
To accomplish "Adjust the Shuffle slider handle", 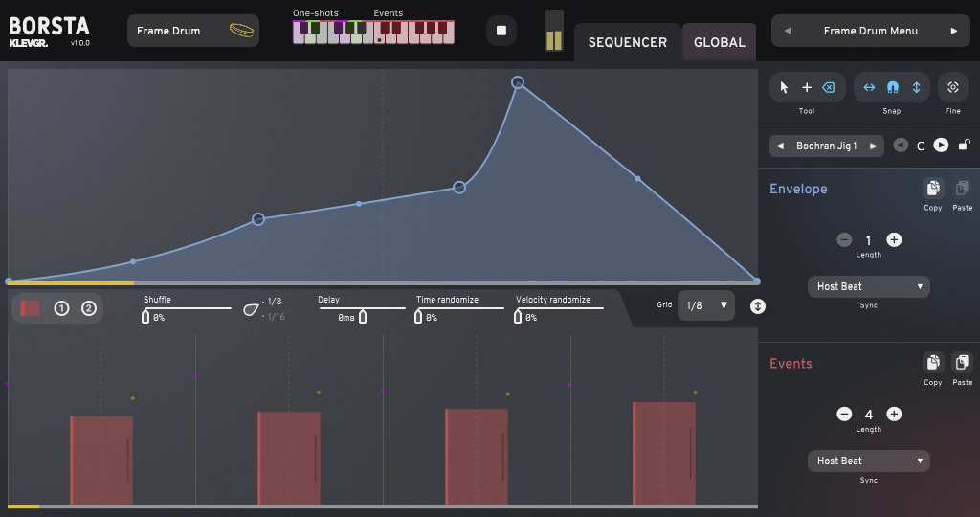I will 145,316.
